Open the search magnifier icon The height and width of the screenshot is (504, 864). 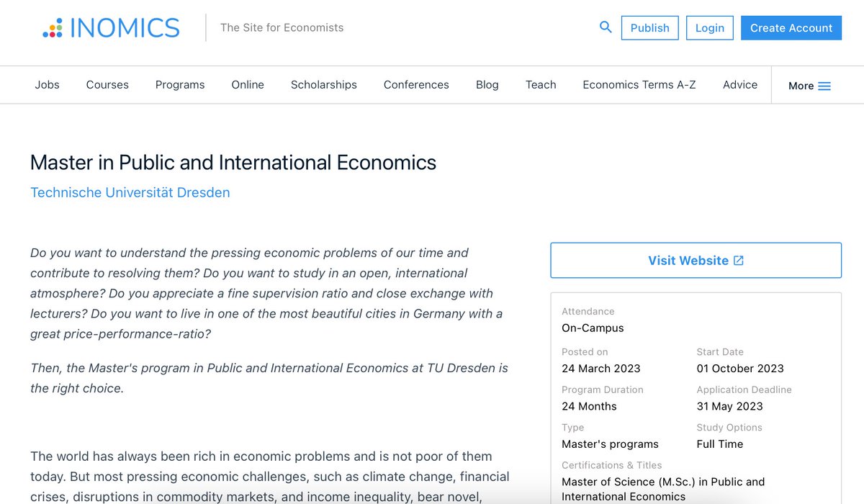click(x=606, y=27)
